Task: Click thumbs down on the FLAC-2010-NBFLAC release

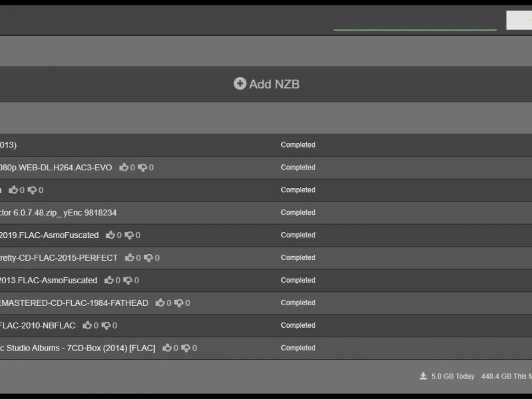Action: click(106, 325)
